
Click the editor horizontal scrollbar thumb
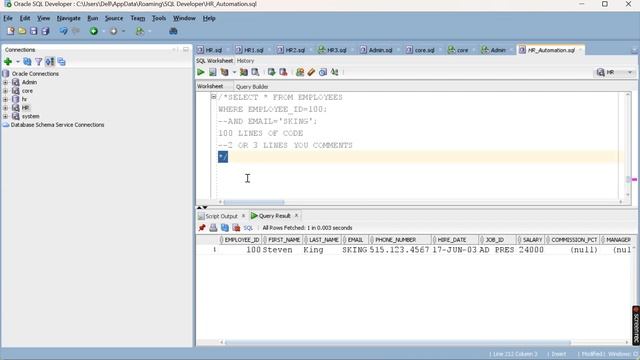pos(254,202)
